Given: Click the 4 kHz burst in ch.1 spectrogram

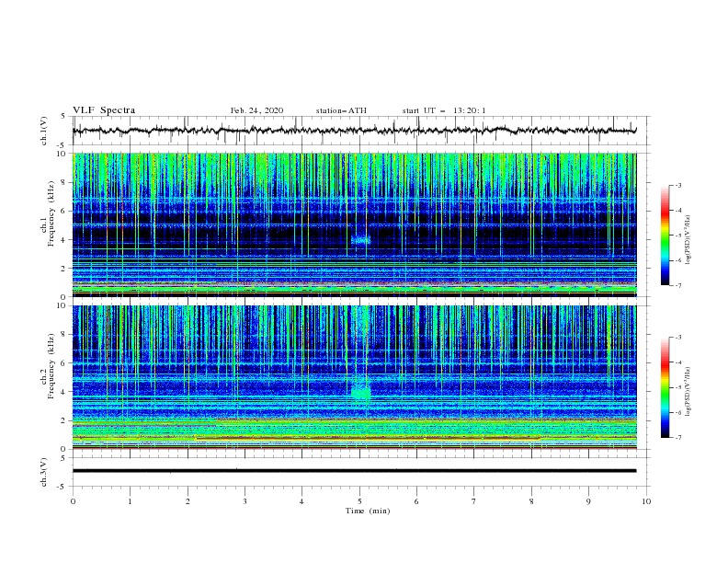Looking at the screenshot, I should point(360,240).
